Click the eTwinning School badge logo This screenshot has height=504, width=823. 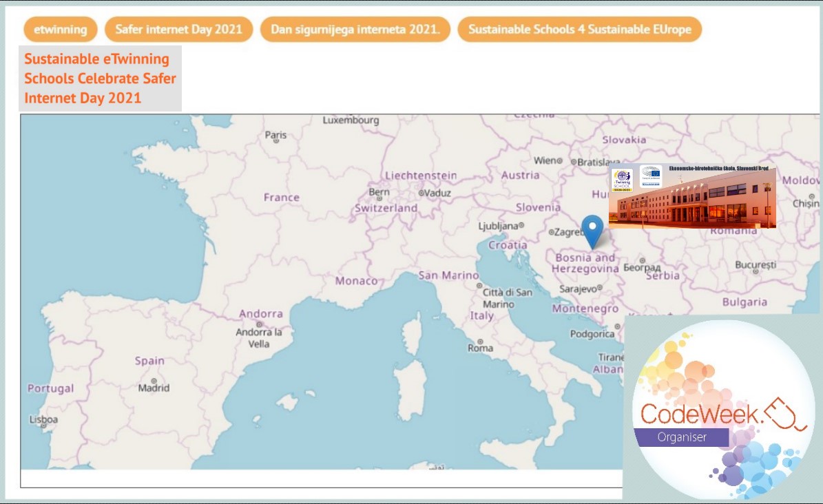623,180
